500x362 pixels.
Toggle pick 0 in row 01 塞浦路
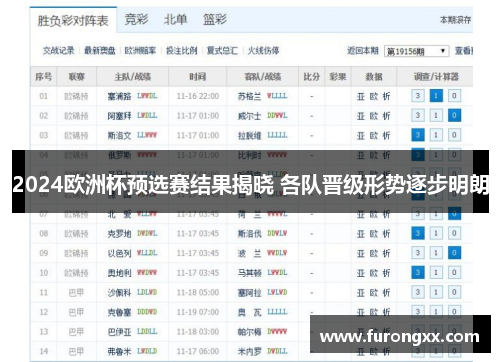[x=454, y=96]
